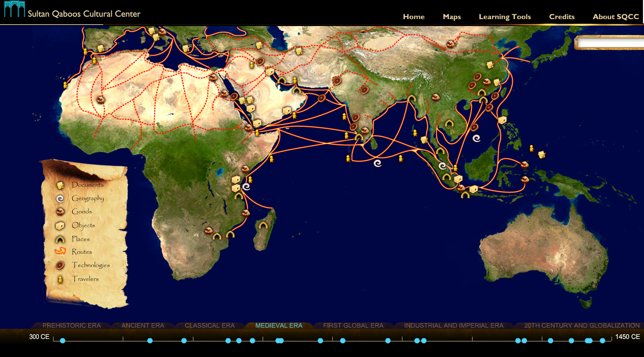This screenshot has width=644, height=357.
Task: Open the Documents icon east of the Philippines
Action: (541, 155)
